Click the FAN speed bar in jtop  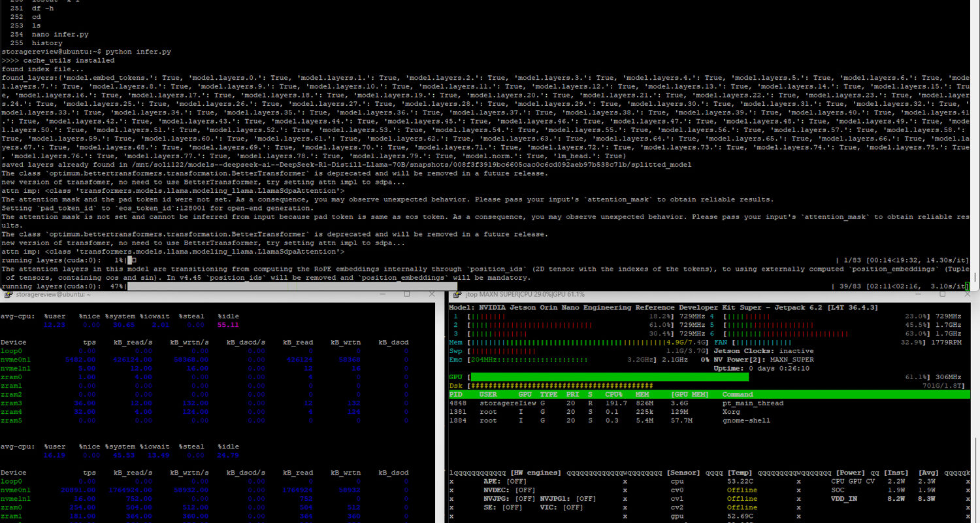764,342
